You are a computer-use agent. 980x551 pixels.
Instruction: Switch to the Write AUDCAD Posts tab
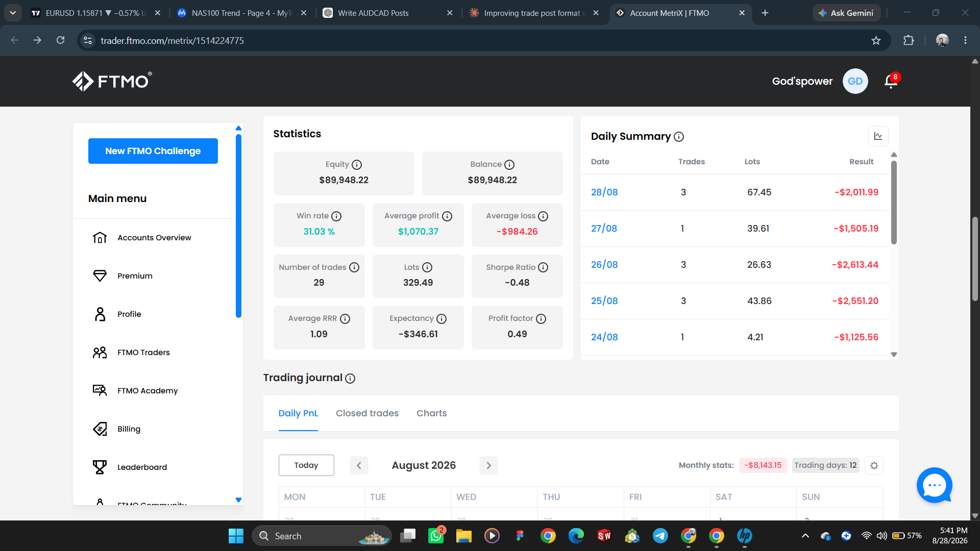pos(388,13)
